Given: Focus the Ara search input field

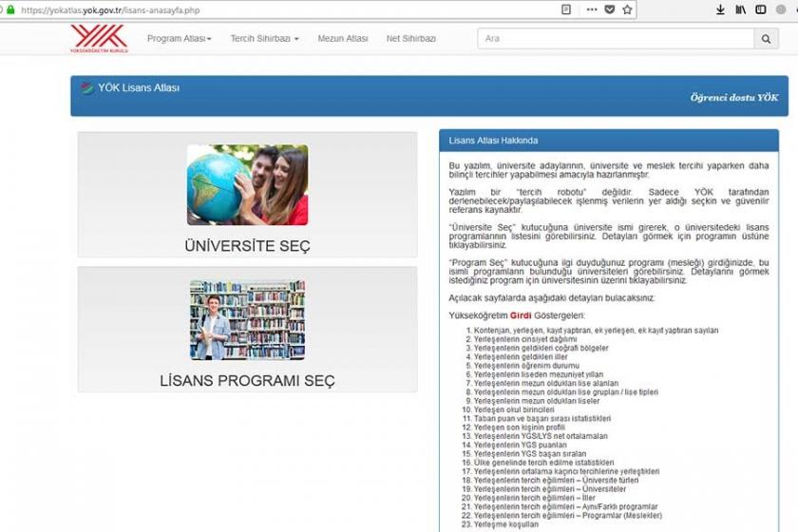Looking at the screenshot, I should click(616, 39).
